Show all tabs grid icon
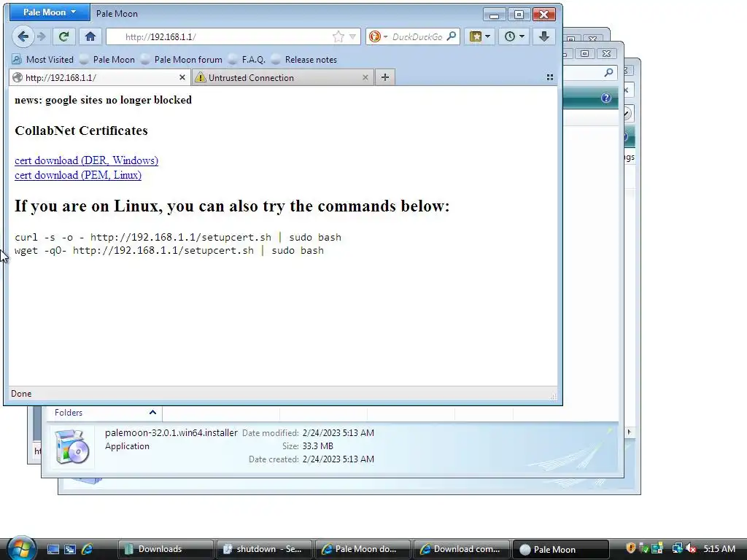This screenshot has width=747, height=560. [x=550, y=77]
